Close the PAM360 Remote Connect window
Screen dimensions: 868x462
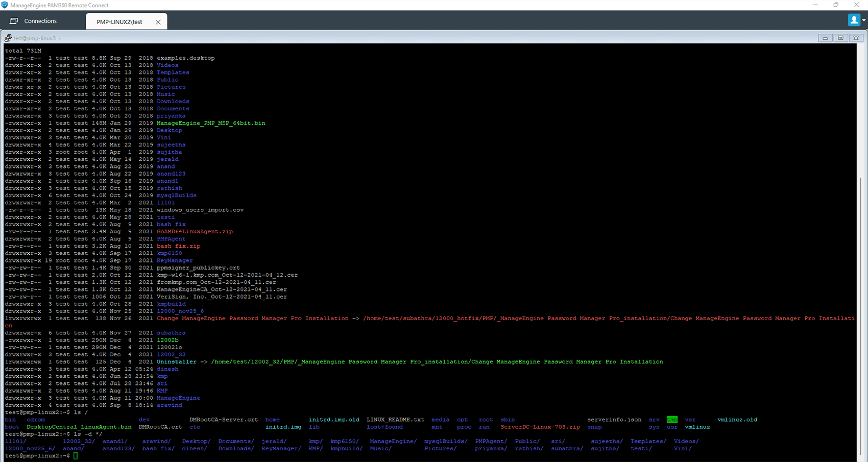pyautogui.click(x=857, y=5)
